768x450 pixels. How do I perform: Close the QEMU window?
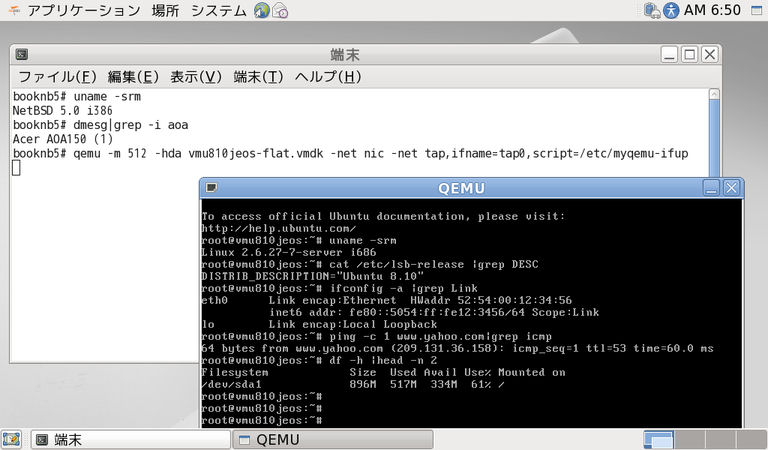click(732, 188)
